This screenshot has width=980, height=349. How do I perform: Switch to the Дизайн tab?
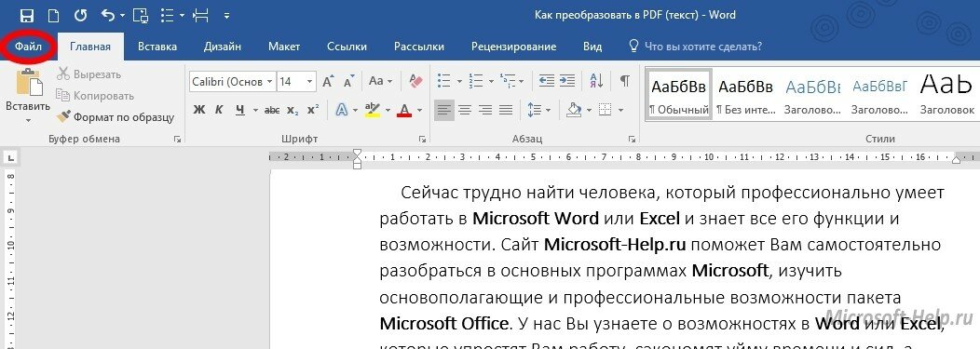(223, 47)
